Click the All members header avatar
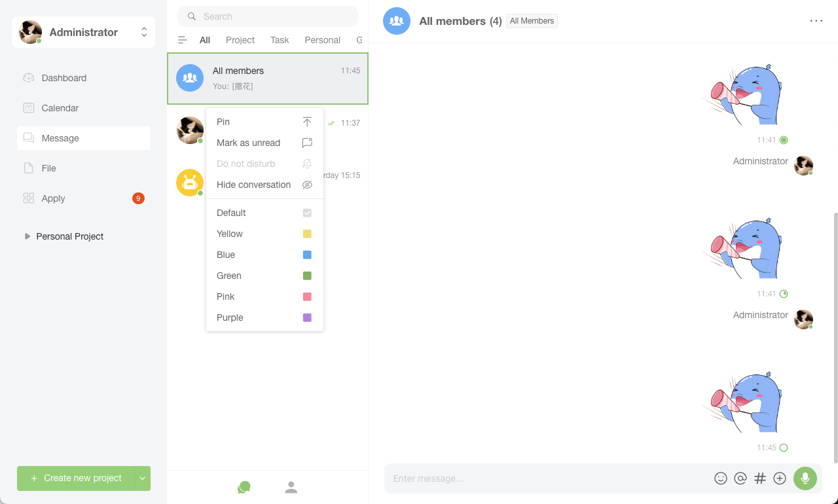The image size is (838, 504). click(397, 21)
